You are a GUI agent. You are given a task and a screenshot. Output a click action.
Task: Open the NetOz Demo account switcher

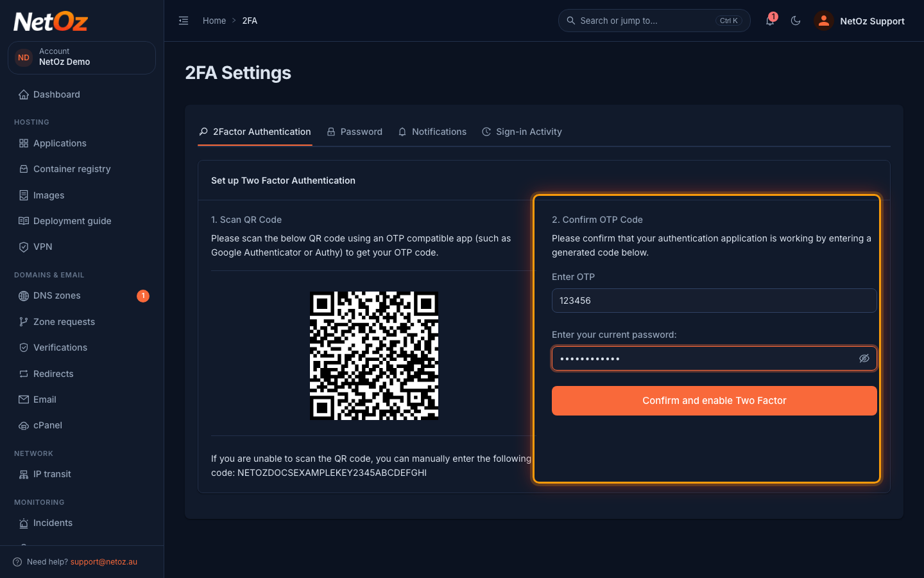point(81,58)
